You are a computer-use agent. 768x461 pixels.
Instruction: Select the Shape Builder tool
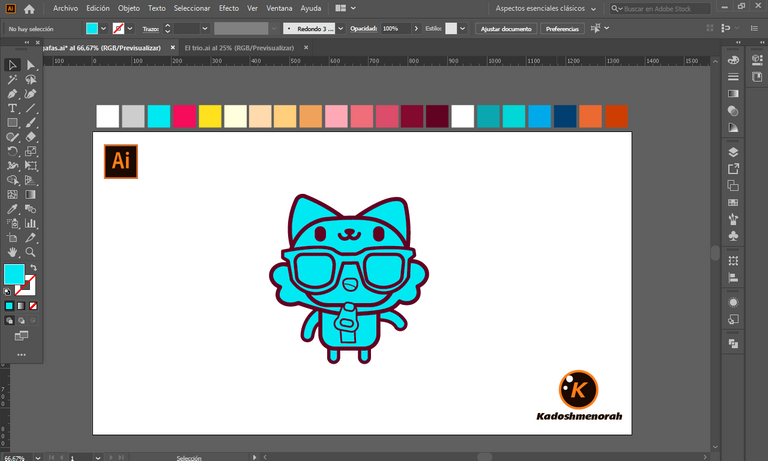tap(12, 180)
